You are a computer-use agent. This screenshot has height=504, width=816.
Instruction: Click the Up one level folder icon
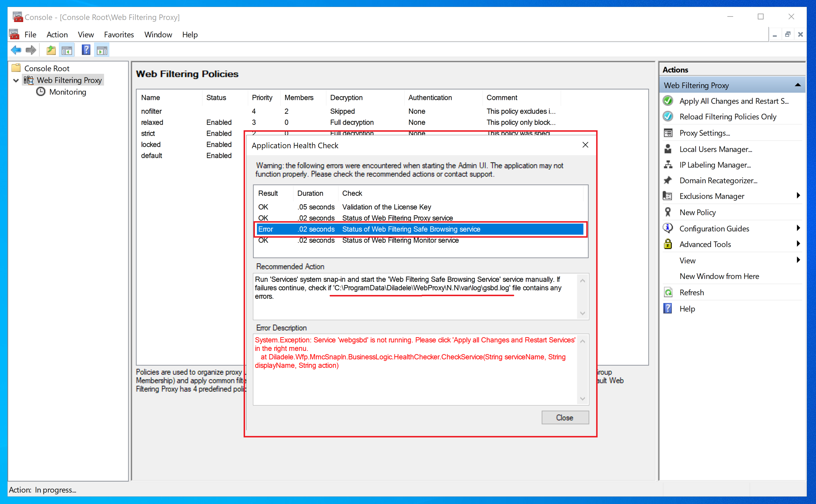point(51,50)
